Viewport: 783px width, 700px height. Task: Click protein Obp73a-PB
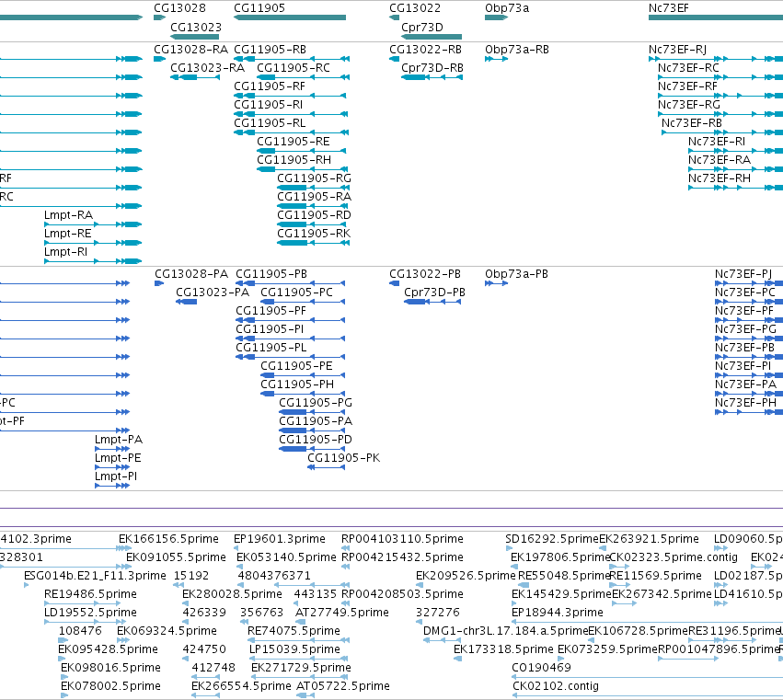(516, 274)
